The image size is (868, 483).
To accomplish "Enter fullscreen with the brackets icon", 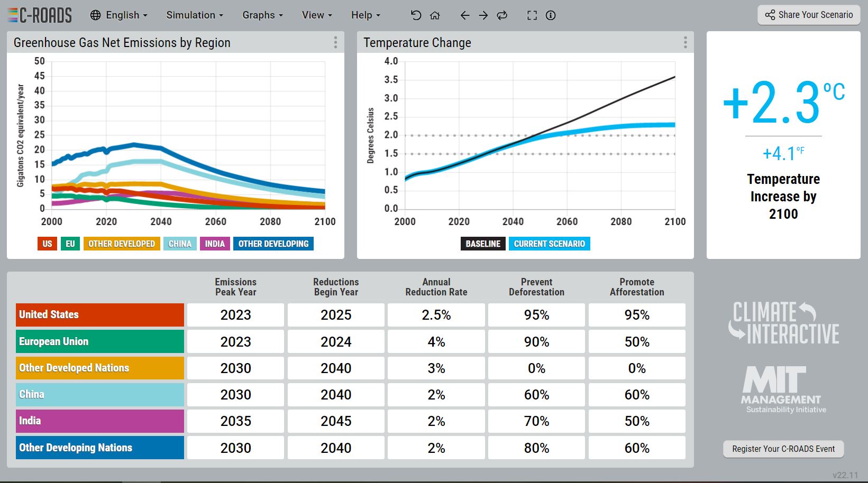I will 532,15.
